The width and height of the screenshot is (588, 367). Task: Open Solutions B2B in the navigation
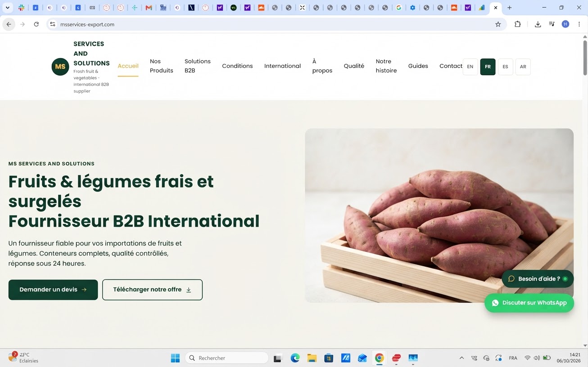(198, 66)
